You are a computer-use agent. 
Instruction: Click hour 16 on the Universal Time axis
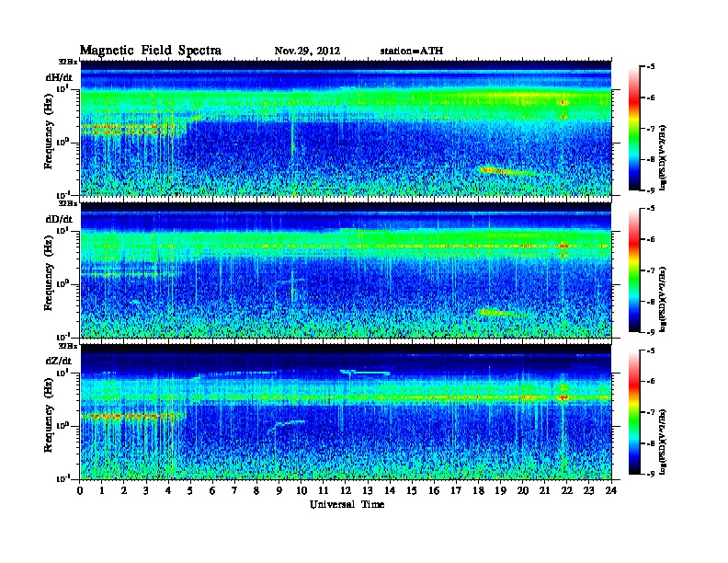click(434, 491)
